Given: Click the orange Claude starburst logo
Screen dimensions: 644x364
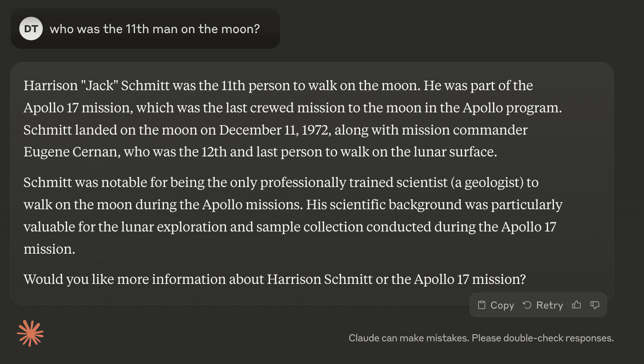Looking at the screenshot, I should coord(30,333).
